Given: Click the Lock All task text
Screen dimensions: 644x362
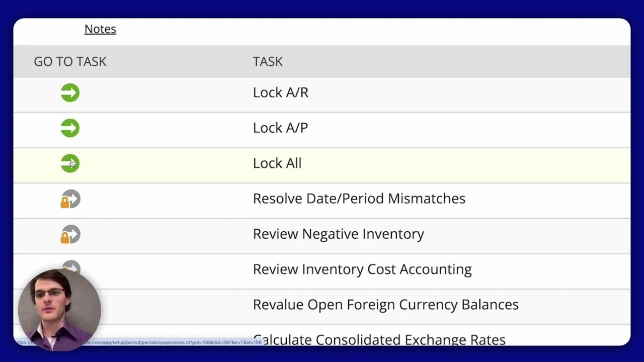Looking at the screenshot, I should (277, 163).
